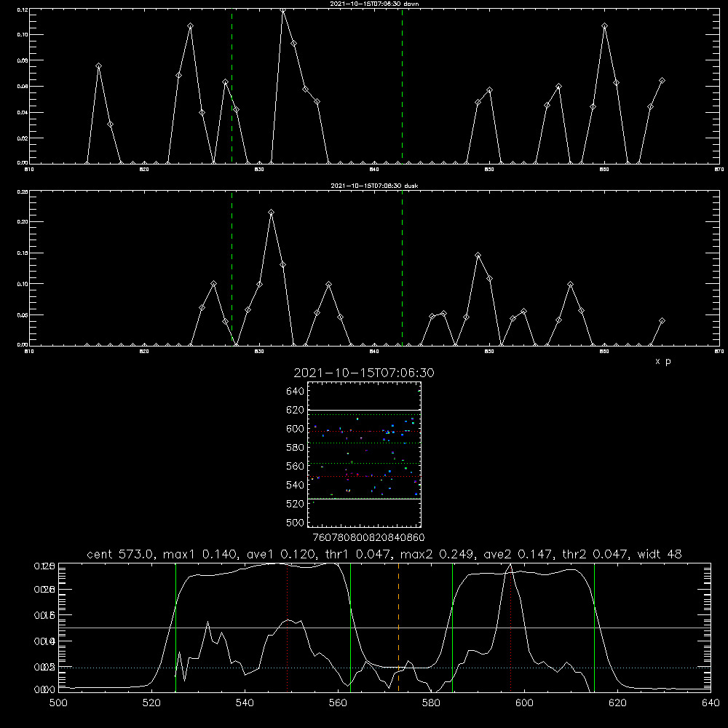The height and width of the screenshot is (728, 728).
Task: Click the '760780800820840860' x-axis label text of small image
Action: pos(369,537)
